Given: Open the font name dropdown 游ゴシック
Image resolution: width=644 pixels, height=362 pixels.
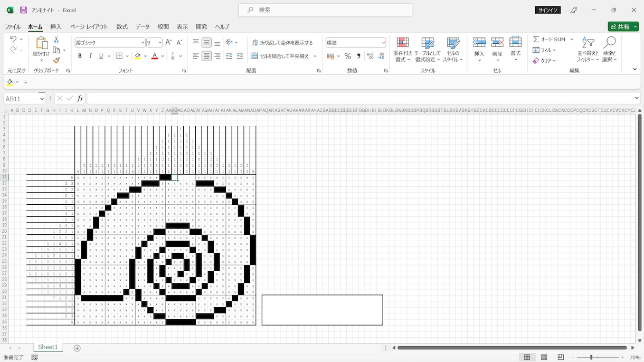Looking at the screenshot, I should pyautogui.click(x=143, y=43).
